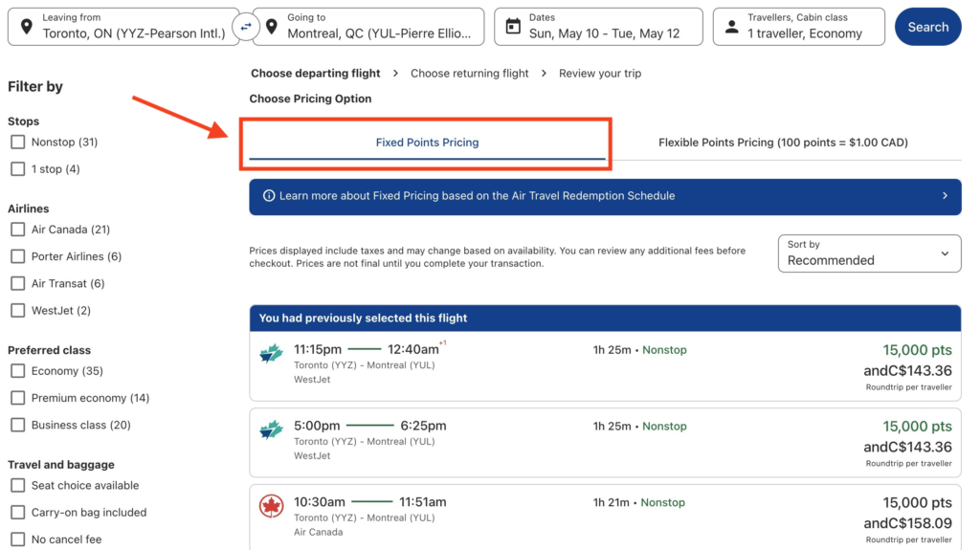Viewport: 980px width, 550px height.
Task: Toggle Carry-on bag included filter
Action: pyautogui.click(x=18, y=512)
